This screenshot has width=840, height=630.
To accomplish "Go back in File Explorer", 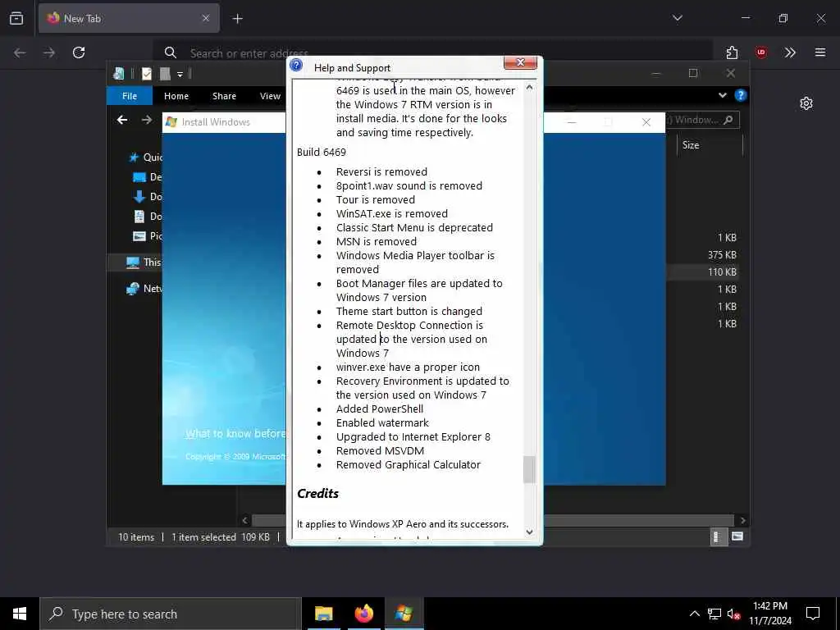I will click(122, 120).
